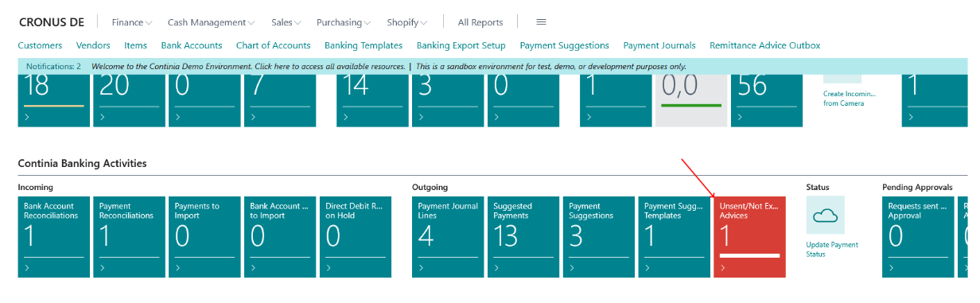Click the Update Payment Status cloud icon
The height and width of the screenshot is (303, 980).
(x=826, y=215)
